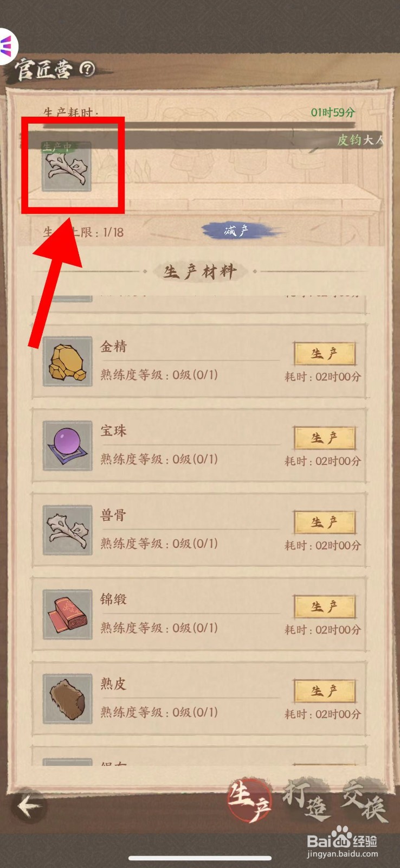Go back using the bottom-left arrow
Screen dimensions: 400x868
point(29,806)
